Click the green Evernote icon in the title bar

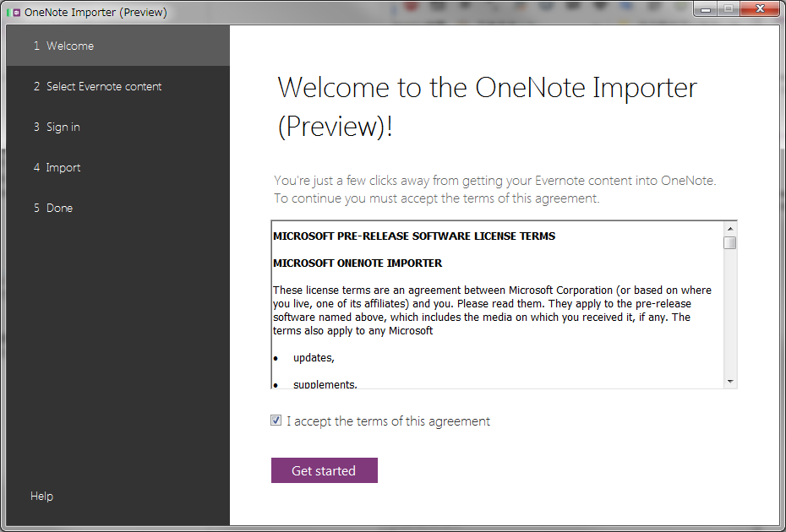click(x=9, y=12)
